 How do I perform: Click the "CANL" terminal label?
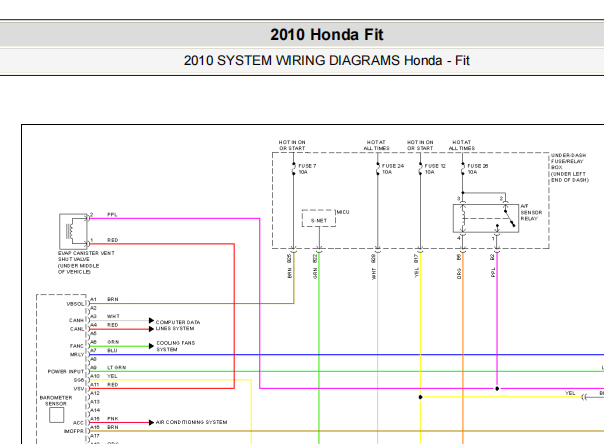click(x=77, y=329)
